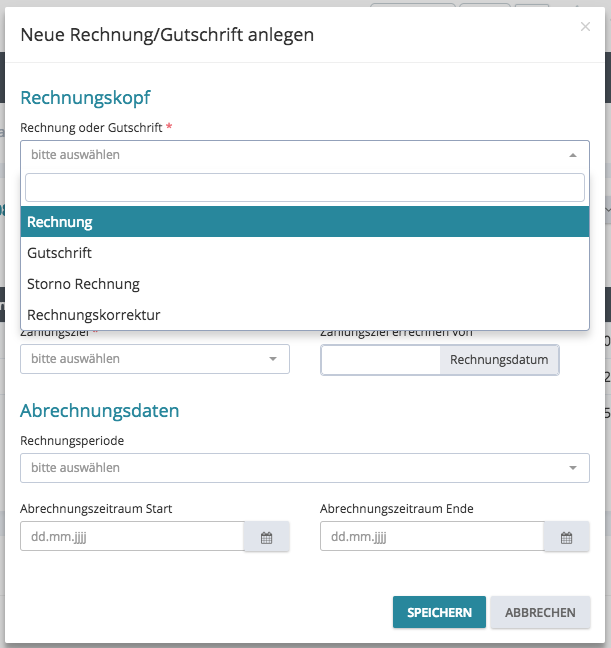611x648 pixels.
Task: Close the dialog with the X icon
Action: (x=585, y=27)
